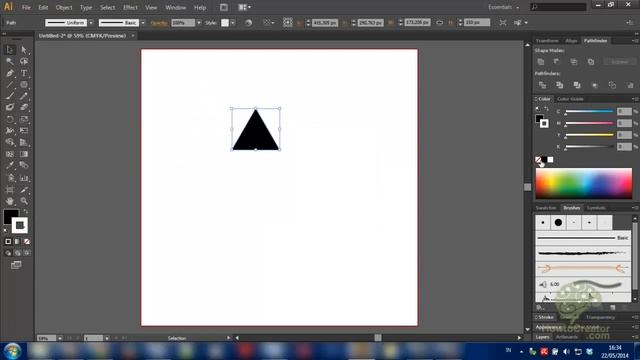Click the Opacity link in control bar
This screenshot has height=360, width=640.
pos(159,23)
